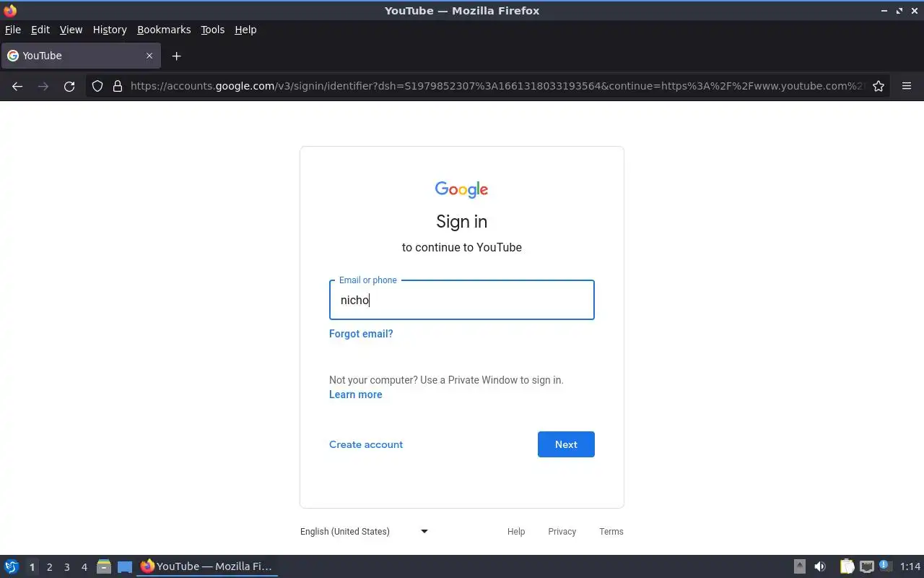Click Create account
Image resolution: width=924 pixels, height=578 pixels.
366,444
